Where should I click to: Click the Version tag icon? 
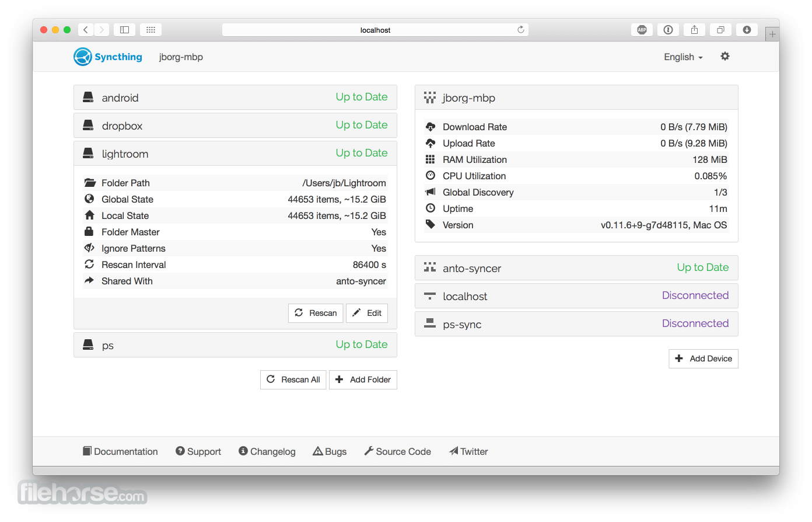coord(430,224)
